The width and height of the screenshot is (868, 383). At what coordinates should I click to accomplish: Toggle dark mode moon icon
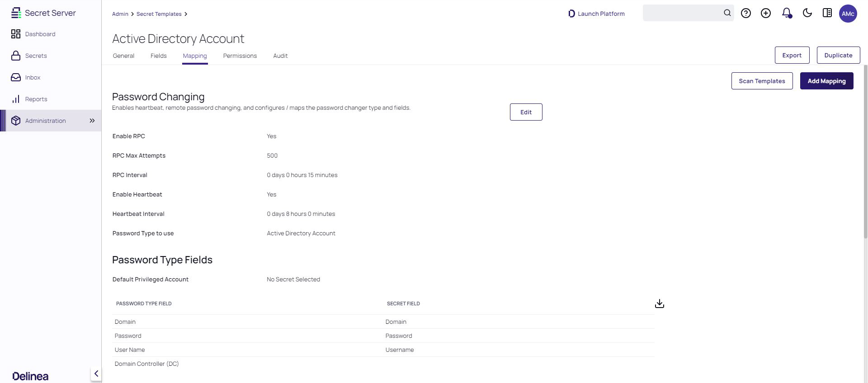coord(807,13)
